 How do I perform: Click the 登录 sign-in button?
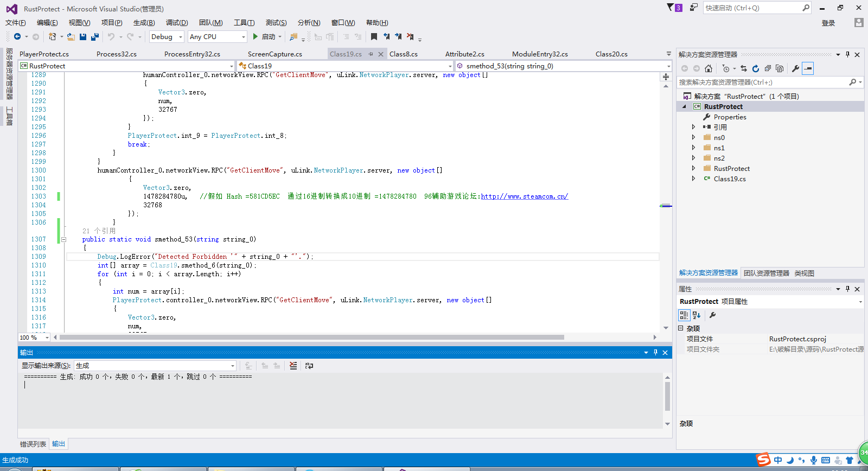pos(828,23)
